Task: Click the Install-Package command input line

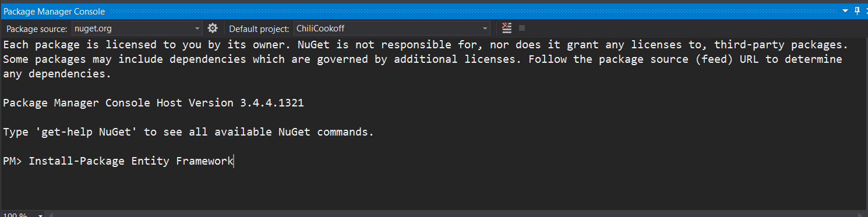Action: point(131,161)
